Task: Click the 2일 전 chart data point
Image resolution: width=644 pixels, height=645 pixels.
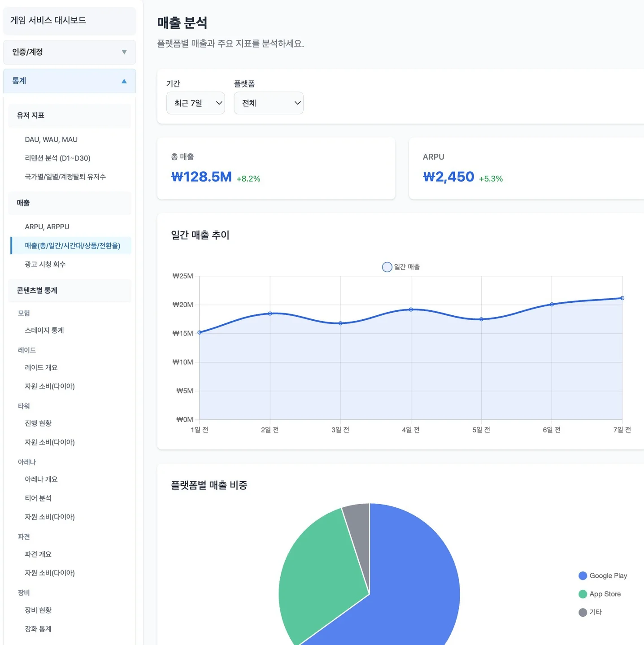Action: (x=270, y=314)
